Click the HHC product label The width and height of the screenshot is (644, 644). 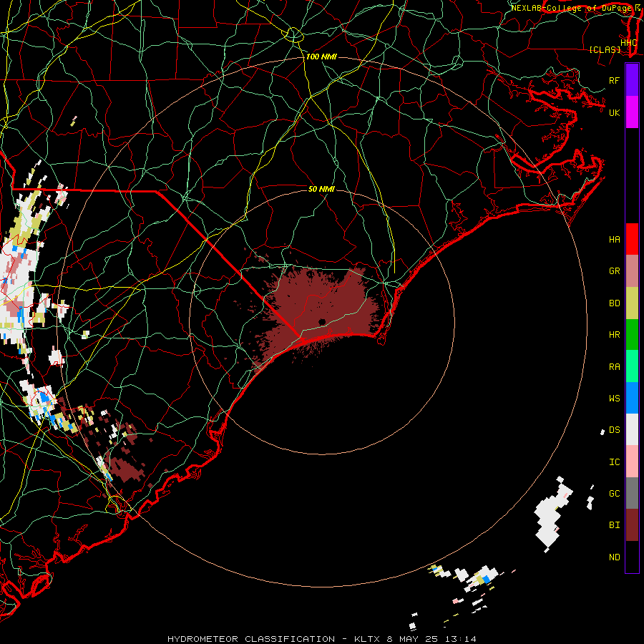(629, 43)
